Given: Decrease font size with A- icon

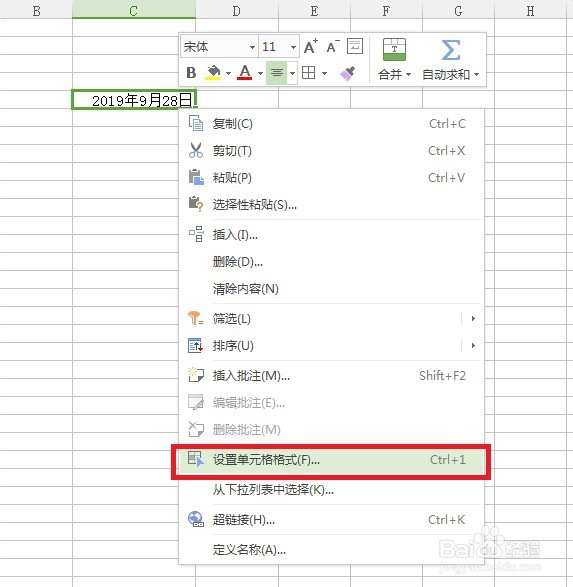Looking at the screenshot, I should coord(333,46).
